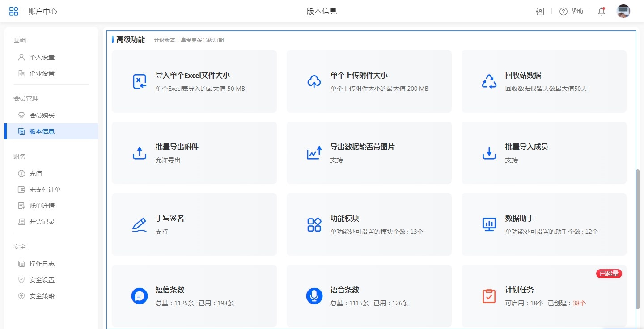Viewport: 644px width, 329px height.
Task: Click the cloud upload attachment icon
Action: [314, 81]
